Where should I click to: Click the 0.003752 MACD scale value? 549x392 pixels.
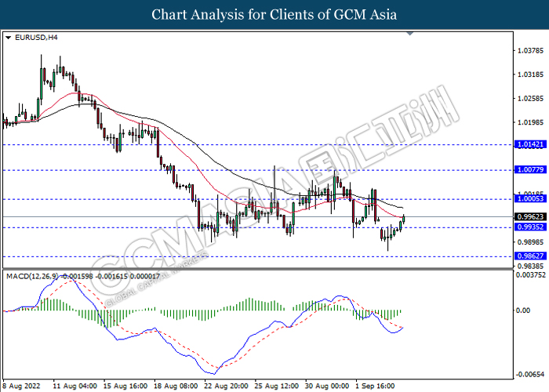click(x=530, y=275)
